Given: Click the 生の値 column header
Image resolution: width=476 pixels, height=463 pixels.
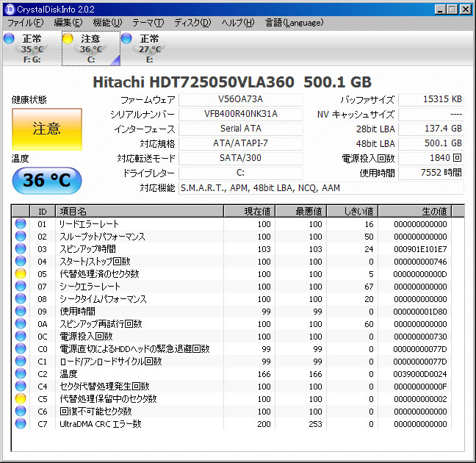Looking at the screenshot, I should point(415,211).
